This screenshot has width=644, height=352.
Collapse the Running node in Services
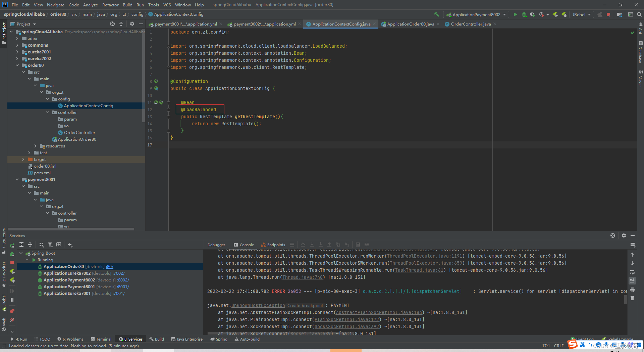[27, 260]
